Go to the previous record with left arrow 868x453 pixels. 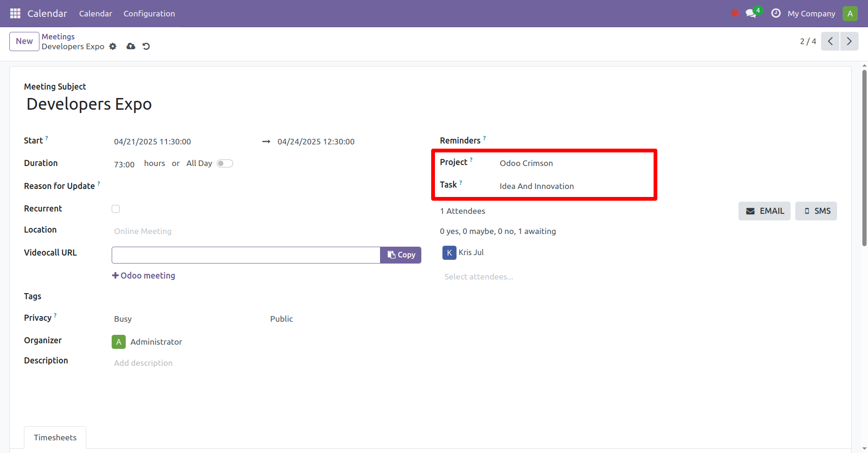(830, 41)
